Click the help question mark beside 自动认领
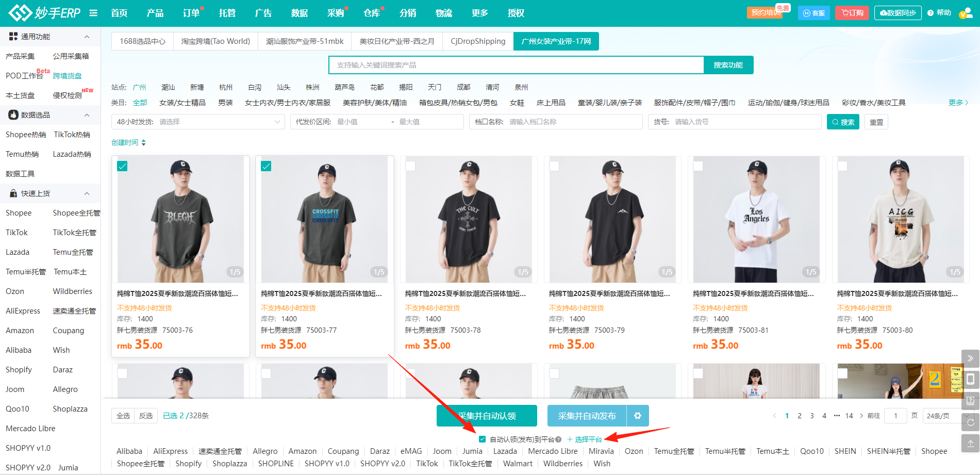 pyautogui.click(x=558, y=439)
